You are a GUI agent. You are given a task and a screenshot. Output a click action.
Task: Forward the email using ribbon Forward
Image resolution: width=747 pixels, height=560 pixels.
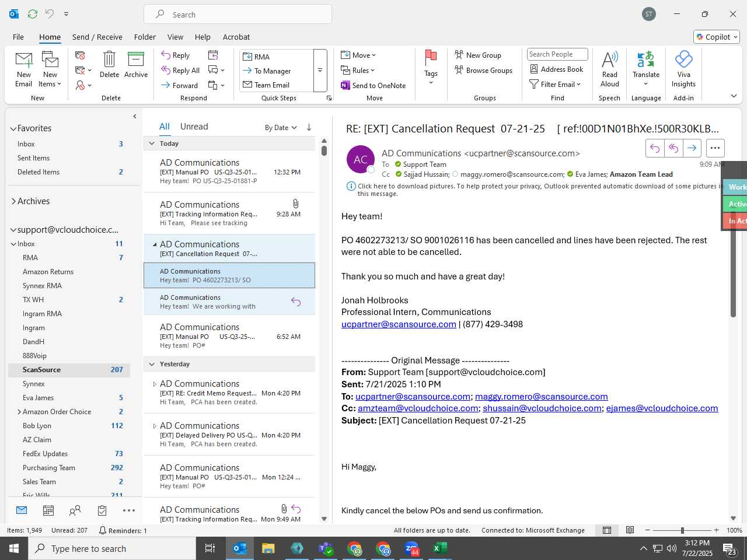pos(180,85)
